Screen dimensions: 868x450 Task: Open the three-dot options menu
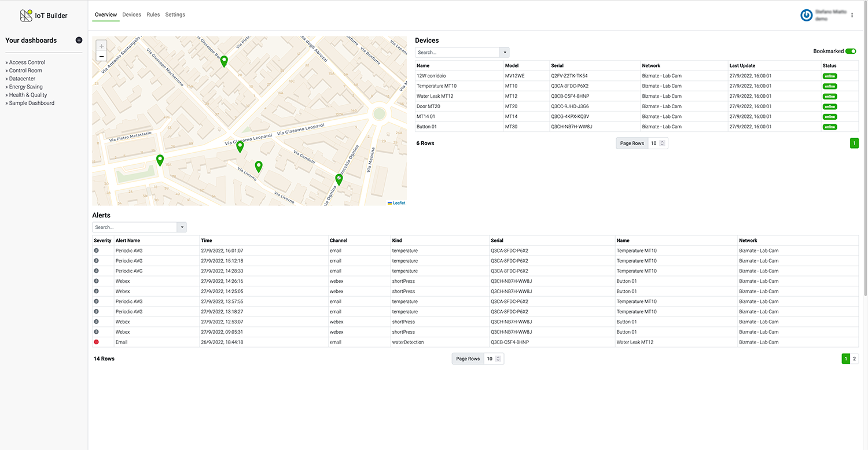(852, 15)
